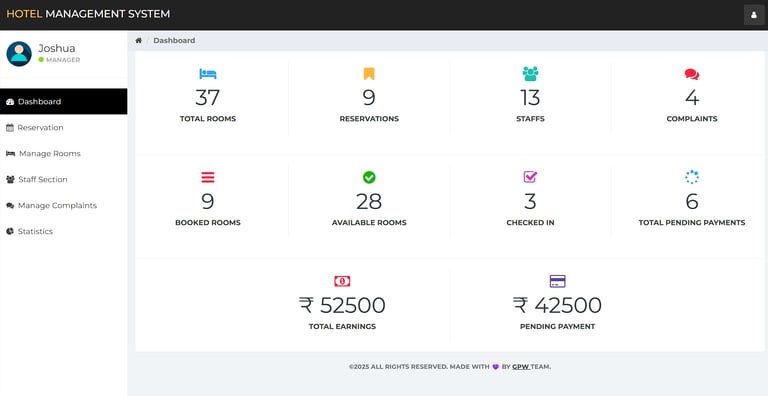Click the COMPLAINTS label
Image resolution: width=768 pixels, height=396 pixels.
pos(692,119)
